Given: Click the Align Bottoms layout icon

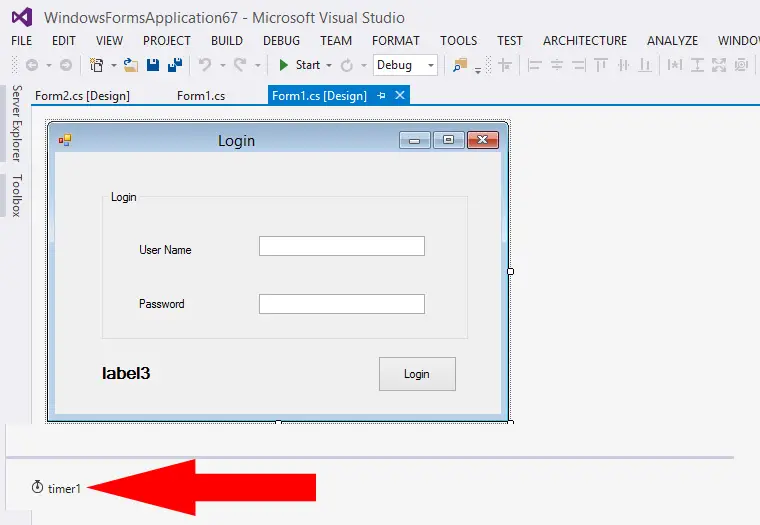Looking at the screenshot, I should coord(645,65).
